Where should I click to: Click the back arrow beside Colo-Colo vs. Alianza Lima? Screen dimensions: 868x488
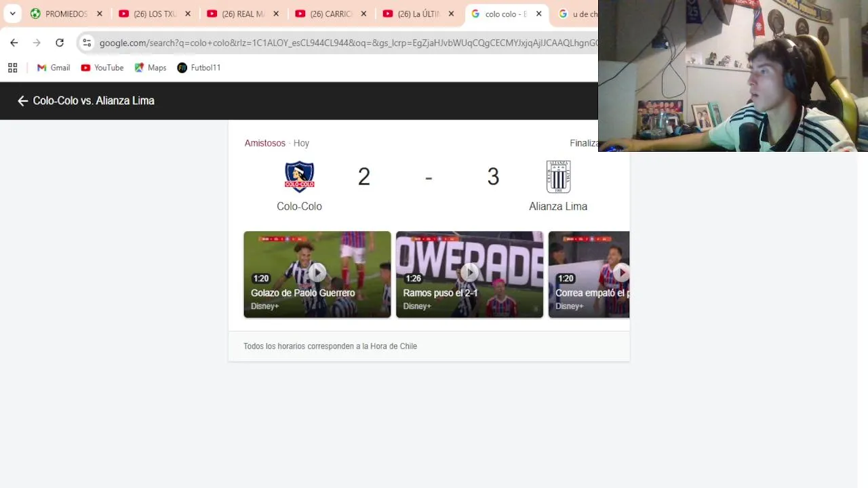click(x=22, y=101)
